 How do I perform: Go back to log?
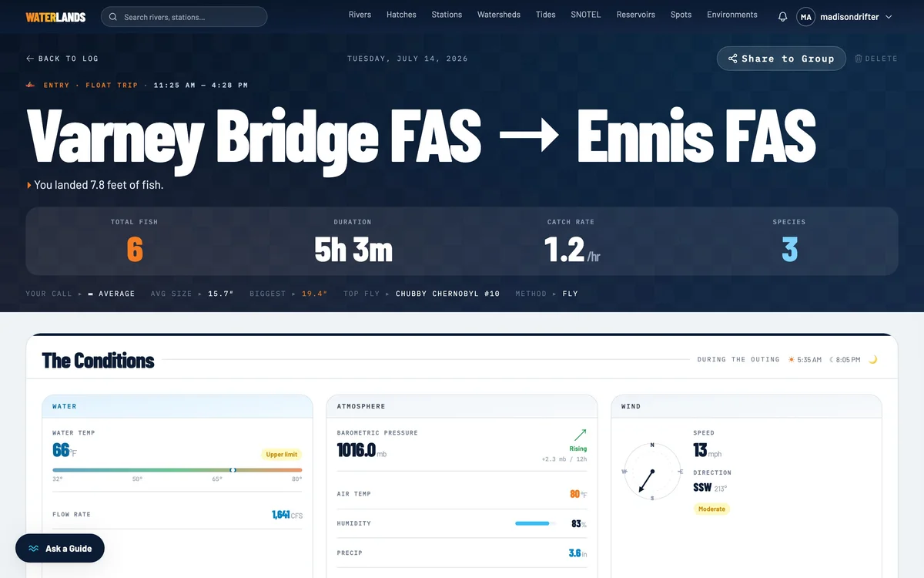click(x=62, y=59)
